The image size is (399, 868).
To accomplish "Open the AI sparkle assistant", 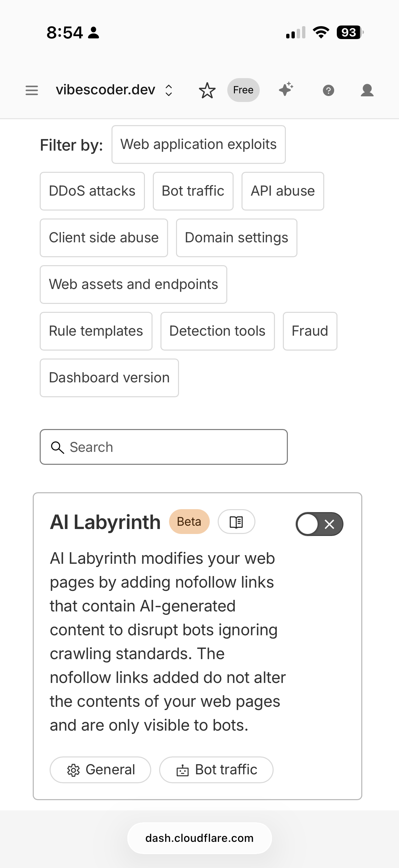I will coord(286,90).
